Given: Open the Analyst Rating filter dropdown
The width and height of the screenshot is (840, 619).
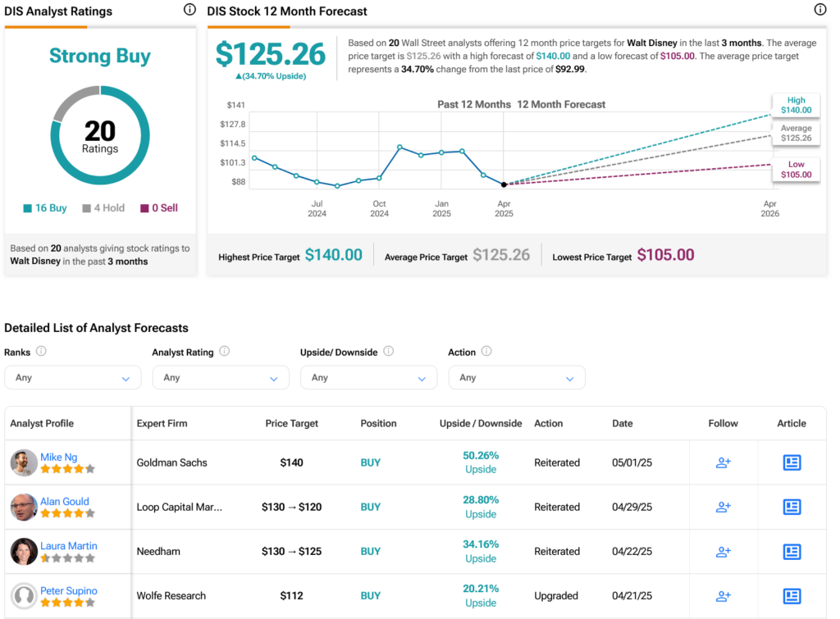Looking at the screenshot, I should coord(221,377).
